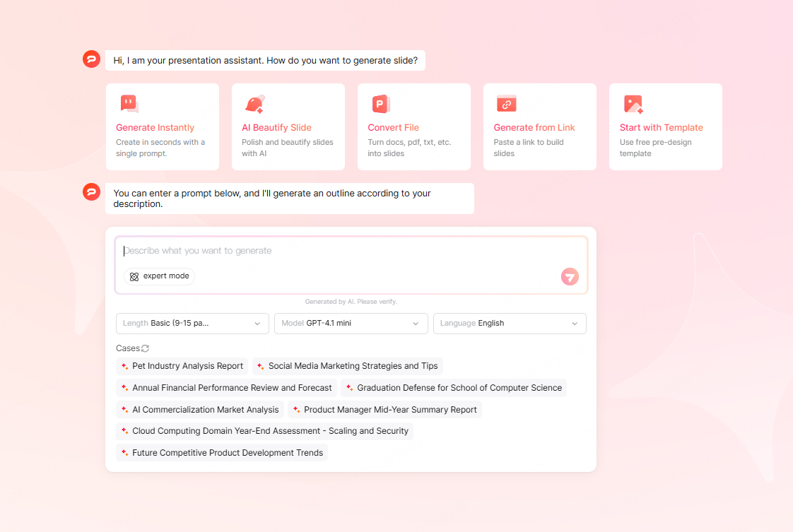
Task: Click the Convert File icon
Action: click(x=379, y=103)
